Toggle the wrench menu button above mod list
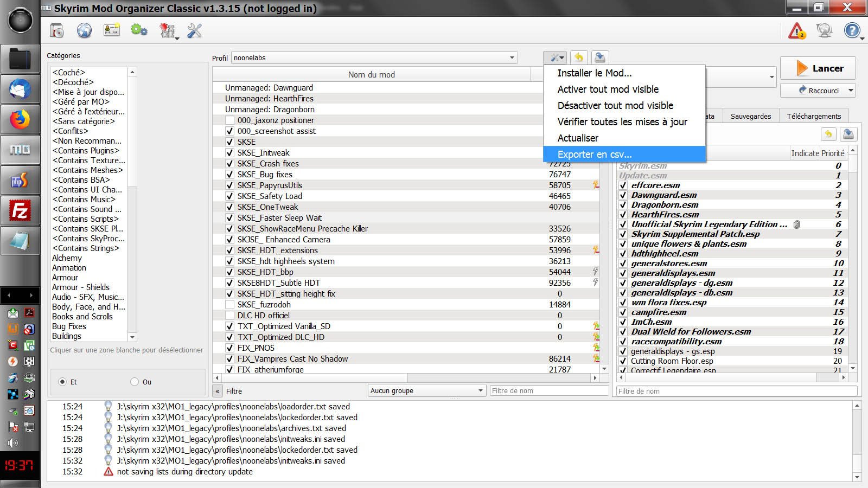 coord(555,57)
